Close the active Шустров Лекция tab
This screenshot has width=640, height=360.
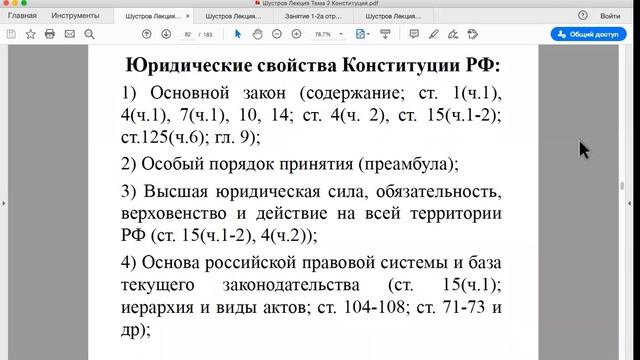[188, 16]
